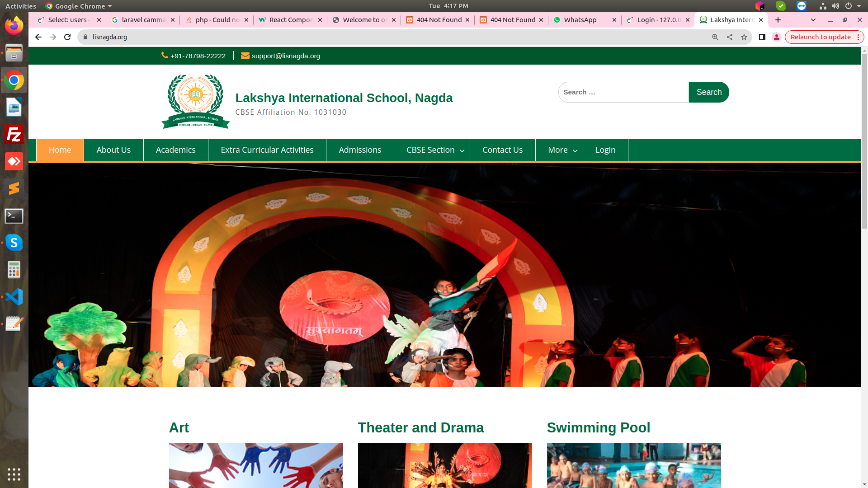
Task: Click the envelope icon next to support email
Action: pyautogui.click(x=245, y=56)
